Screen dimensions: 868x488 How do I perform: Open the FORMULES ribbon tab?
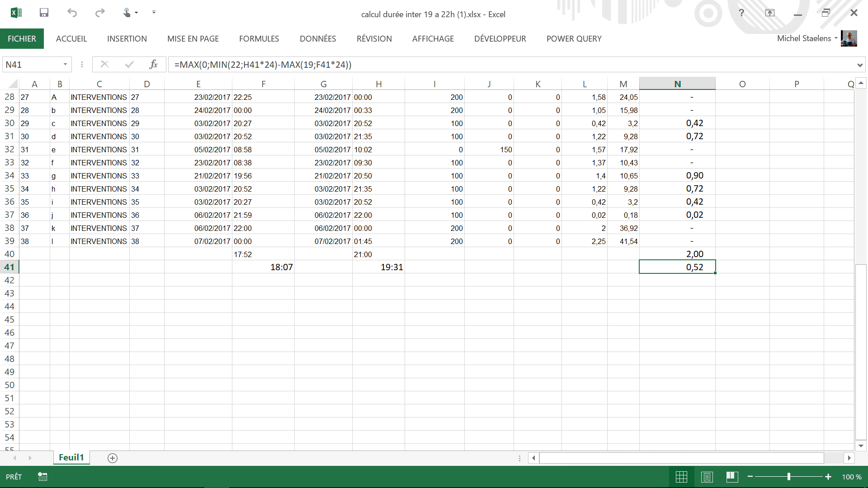point(259,39)
